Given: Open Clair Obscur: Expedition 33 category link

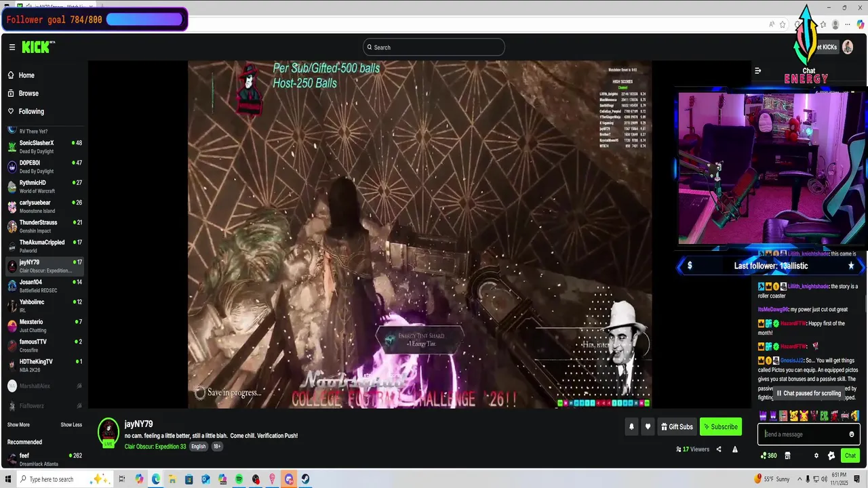Looking at the screenshot, I should pyautogui.click(x=155, y=447).
